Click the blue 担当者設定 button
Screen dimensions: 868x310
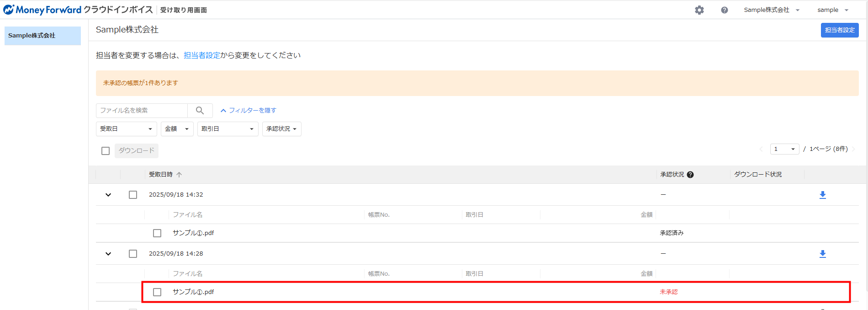[839, 30]
